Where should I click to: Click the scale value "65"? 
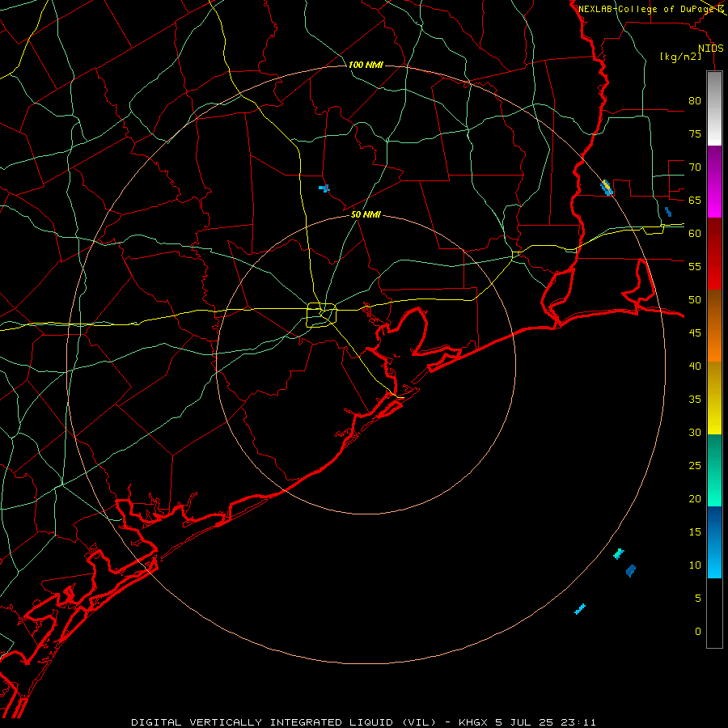pyautogui.click(x=695, y=200)
